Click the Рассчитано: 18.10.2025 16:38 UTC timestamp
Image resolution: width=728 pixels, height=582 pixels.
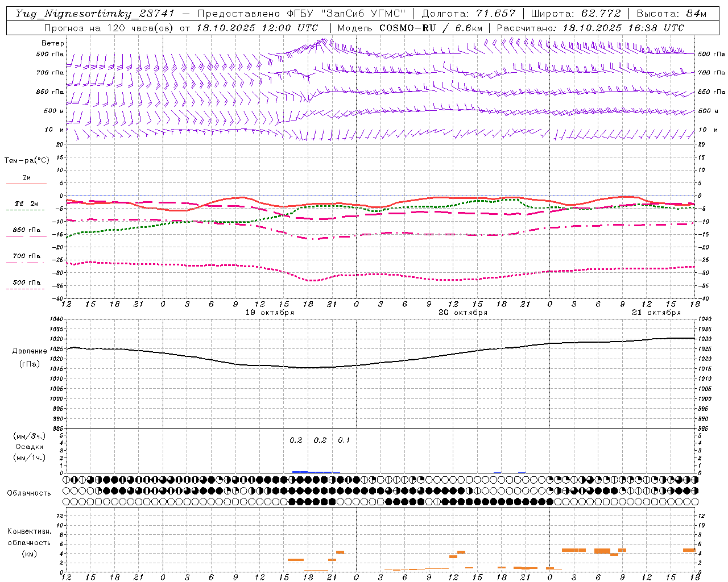590,28
